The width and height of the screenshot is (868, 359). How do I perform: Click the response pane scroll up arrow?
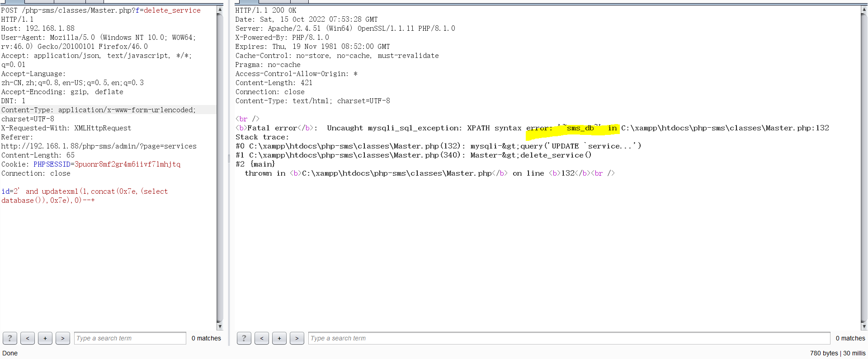864,10
